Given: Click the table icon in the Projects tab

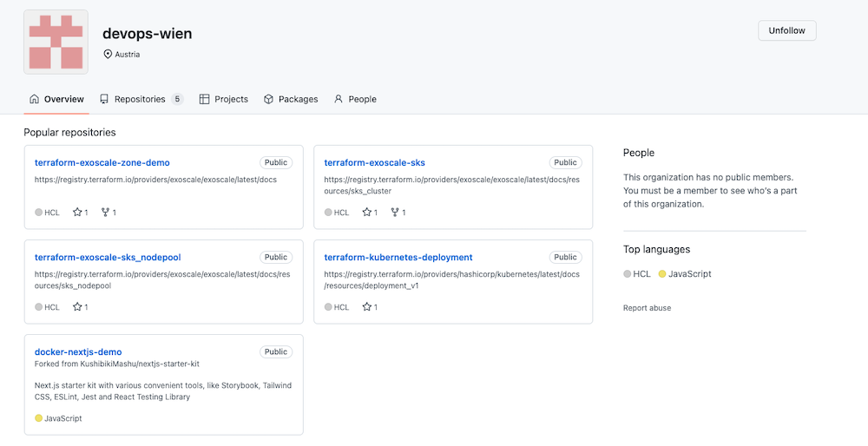Looking at the screenshot, I should [x=204, y=99].
